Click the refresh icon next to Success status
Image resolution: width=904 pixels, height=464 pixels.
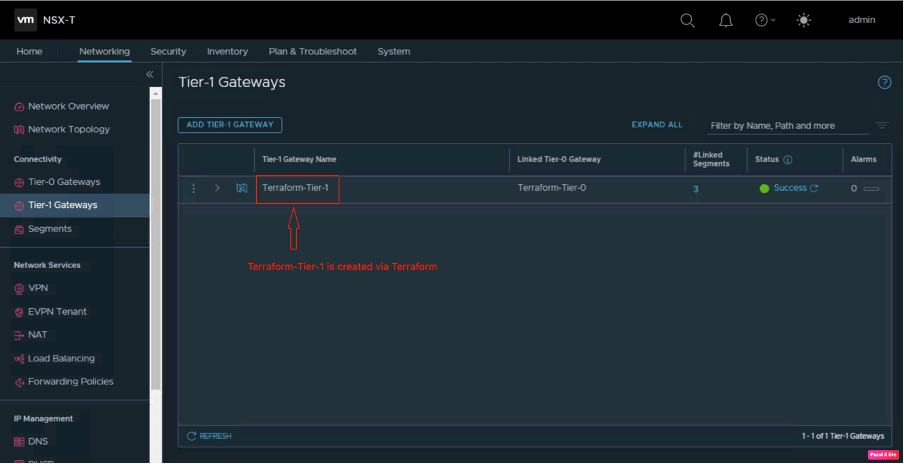pos(814,188)
